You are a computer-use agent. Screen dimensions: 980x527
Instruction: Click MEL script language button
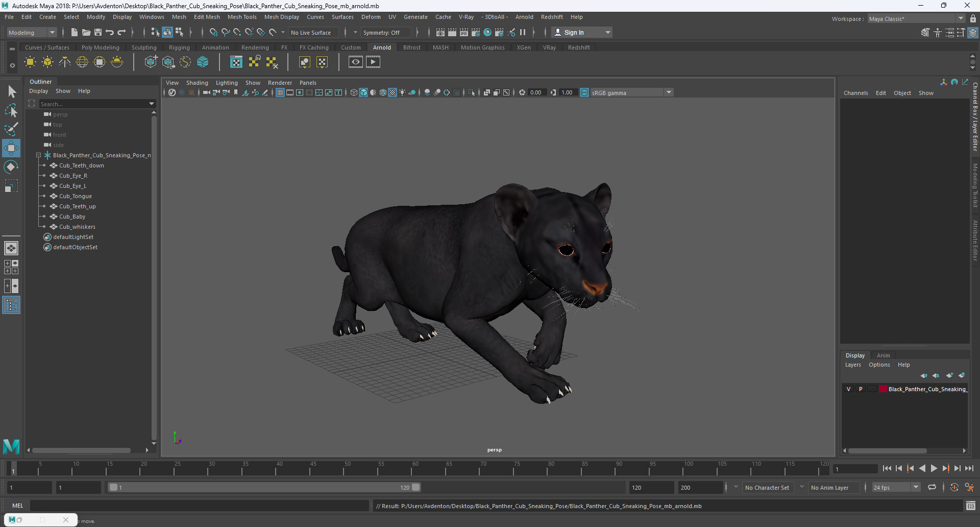17,506
